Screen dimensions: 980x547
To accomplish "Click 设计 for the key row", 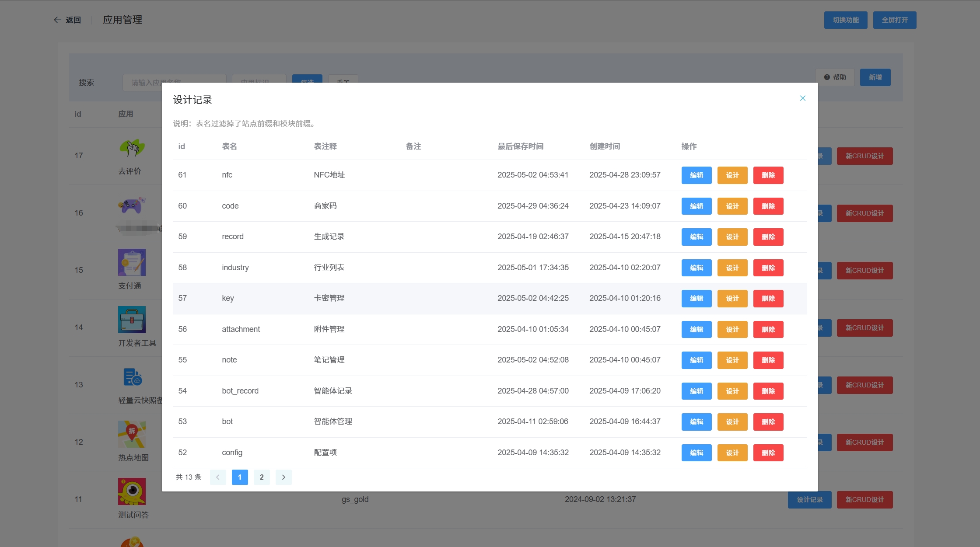I will [732, 299].
